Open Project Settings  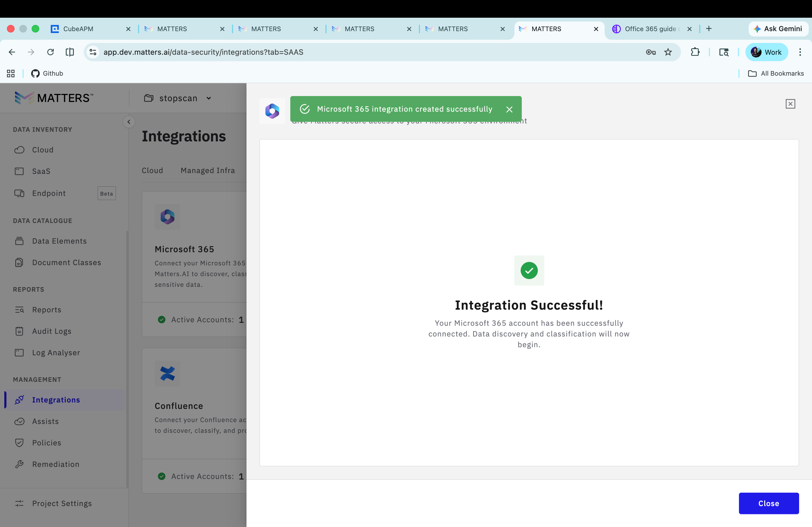point(62,503)
